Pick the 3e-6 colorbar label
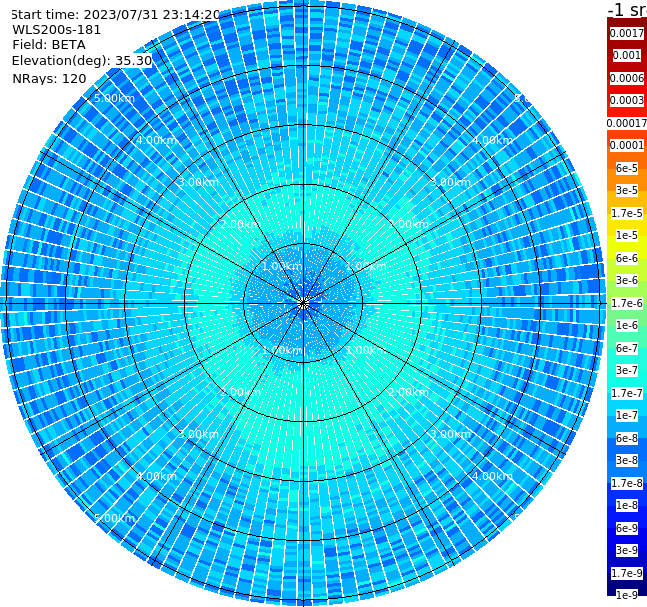The width and height of the screenshot is (647, 607). (627, 280)
